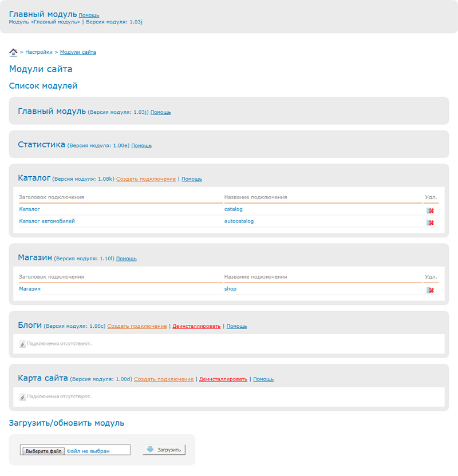
Task: Click the note icon in Блоги section
Action: pyautogui.click(x=22, y=344)
